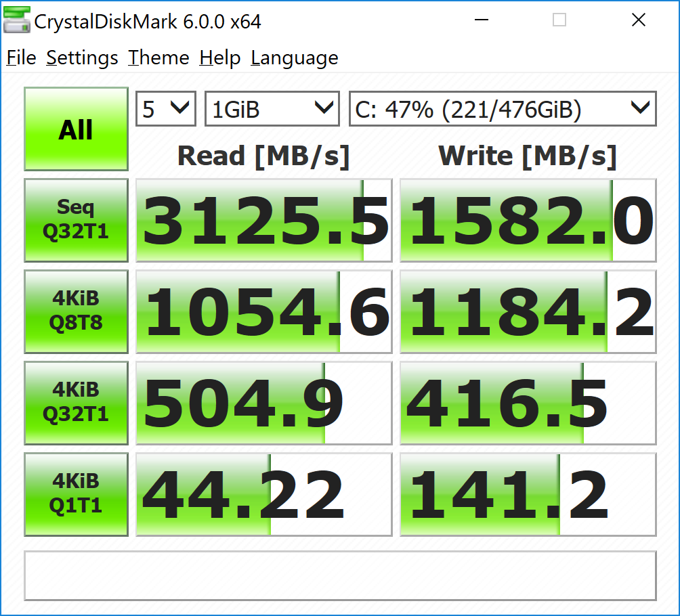
Task: Select the write result 416.5
Action: click(528, 403)
